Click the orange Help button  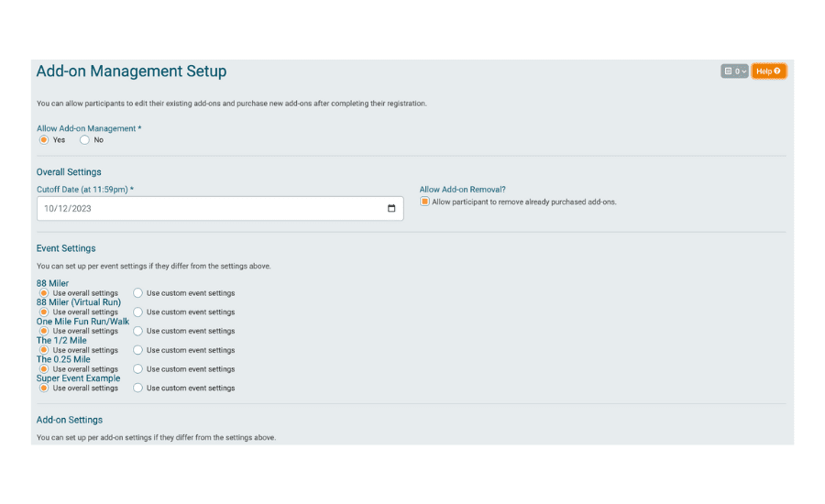769,71
